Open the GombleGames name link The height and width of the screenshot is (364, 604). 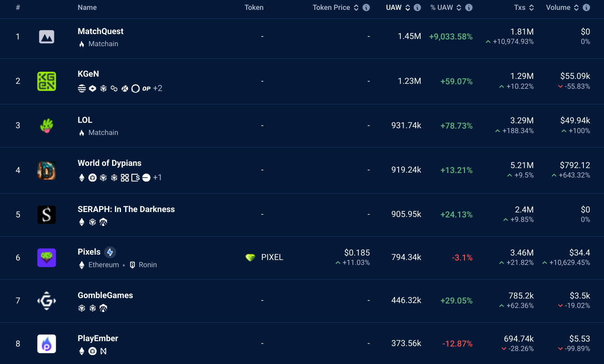click(x=105, y=295)
